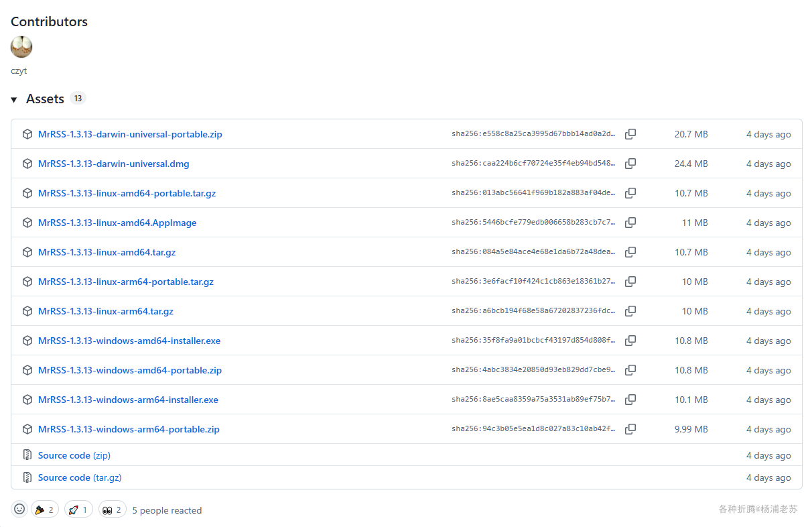
Task: Download Source code (tar.gz)
Action: (x=80, y=477)
